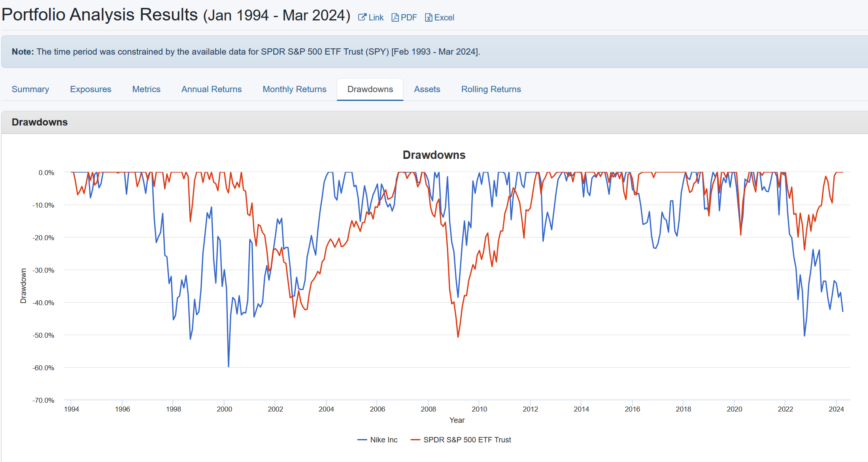Click the red SPDR legend line swatch
Screen dimensions: 868x462
415,439
